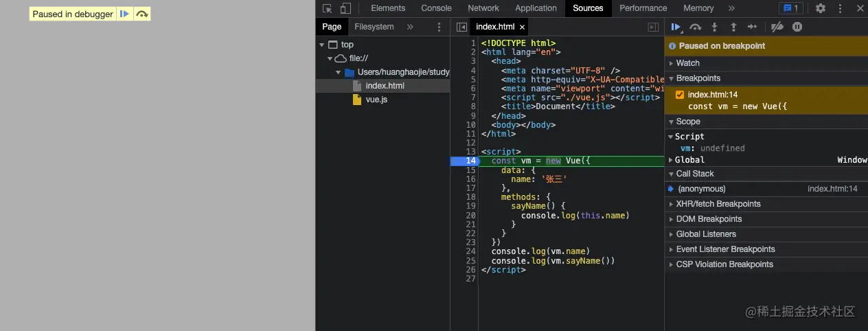Toggle pause on exceptions
Viewport: 868px width, 331px height.
pyautogui.click(x=797, y=27)
